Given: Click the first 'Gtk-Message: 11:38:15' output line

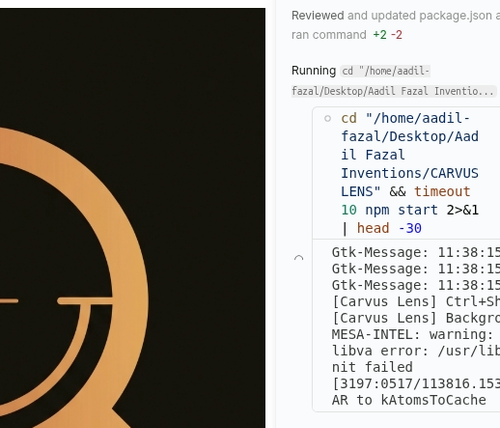Looking at the screenshot, I should point(416,252).
